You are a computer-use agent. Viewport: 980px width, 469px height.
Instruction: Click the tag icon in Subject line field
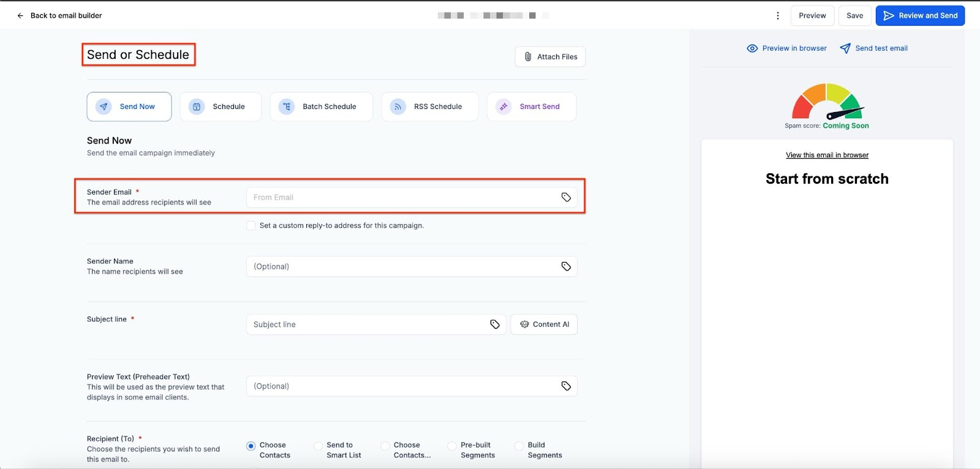click(x=495, y=325)
